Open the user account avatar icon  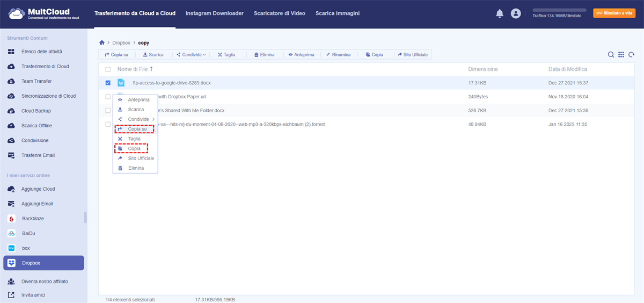[516, 13]
